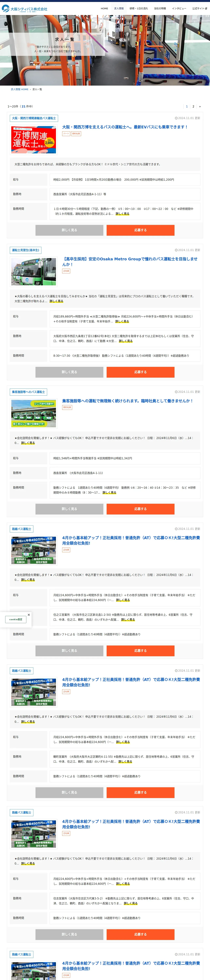Click 契約社員 tag on the 集客施設 job card

pyautogui.click(x=67, y=408)
